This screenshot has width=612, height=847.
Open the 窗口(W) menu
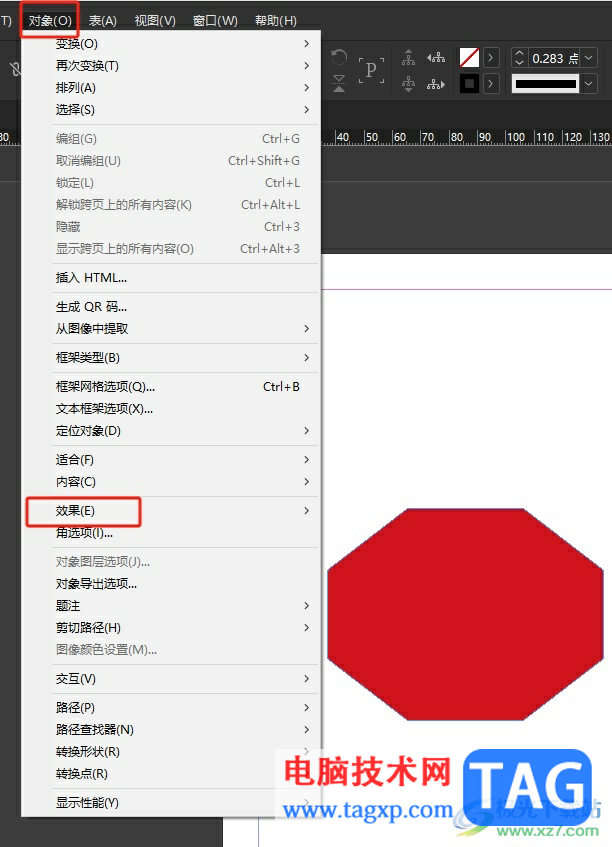click(215, 21)
